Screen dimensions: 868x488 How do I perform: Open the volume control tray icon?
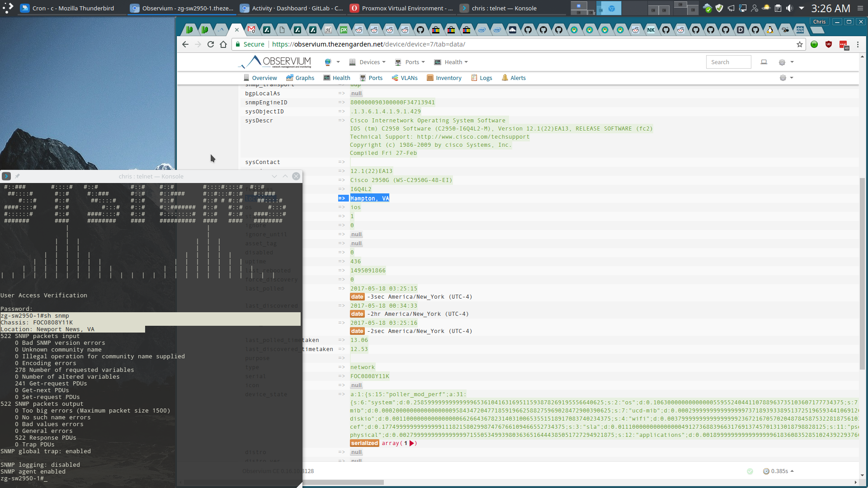(789, 8)
